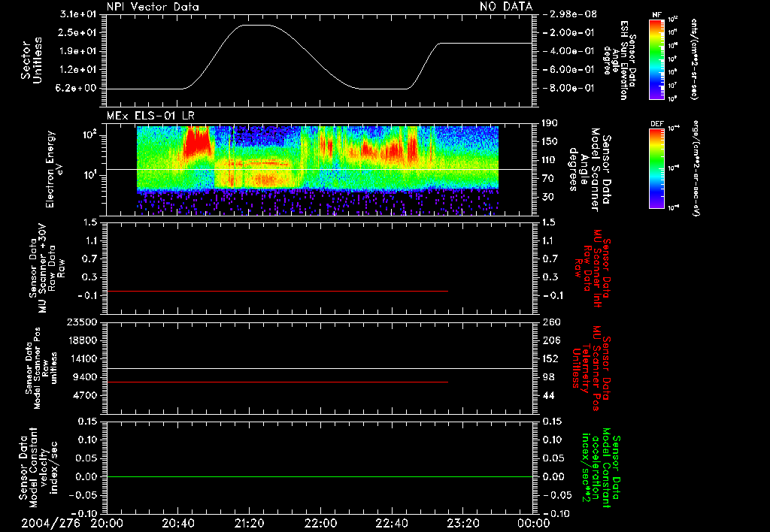Image resolution: width=770 pixels, height=532 pixels.
Task: Click the green zero-velocity line in bottom panel
Action: [320, 476]
